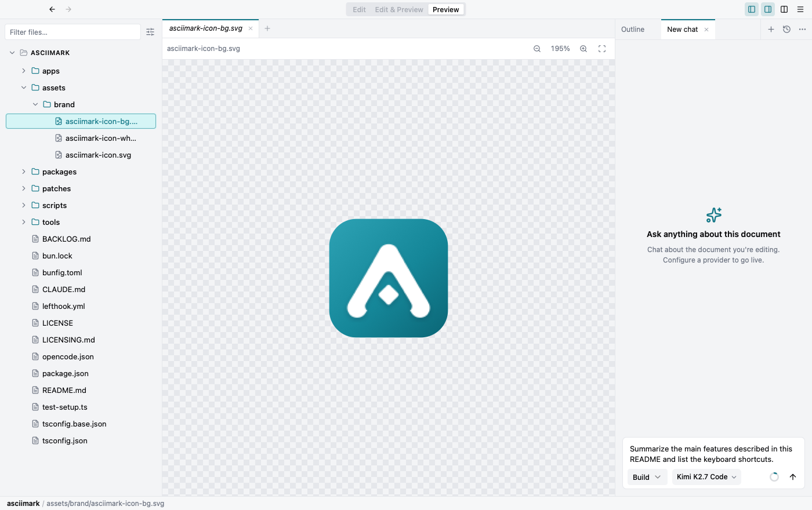Collapse the ASCIIMARK root folder

(x=12, y=53)
